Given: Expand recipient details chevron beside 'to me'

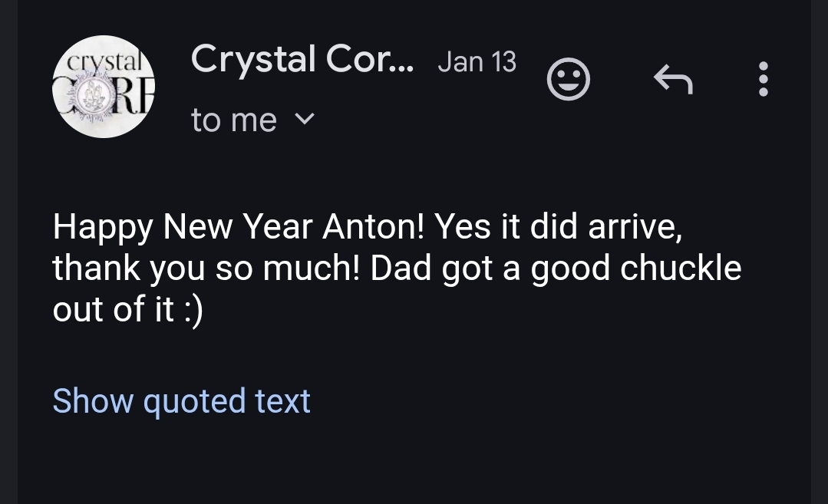Looking at the screenshot, I should coord(305,120).
